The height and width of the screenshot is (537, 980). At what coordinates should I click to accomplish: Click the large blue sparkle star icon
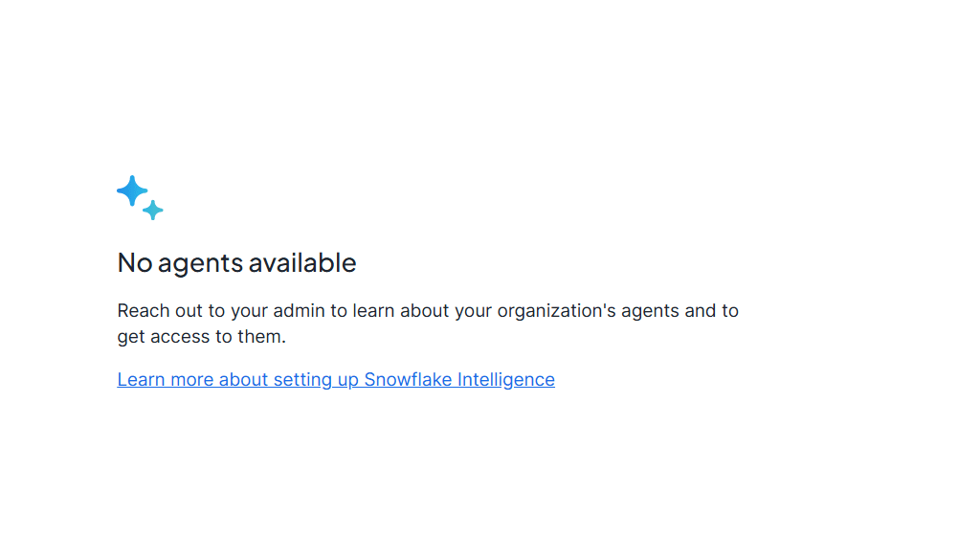pyautogui.click(x=132, y=191)
